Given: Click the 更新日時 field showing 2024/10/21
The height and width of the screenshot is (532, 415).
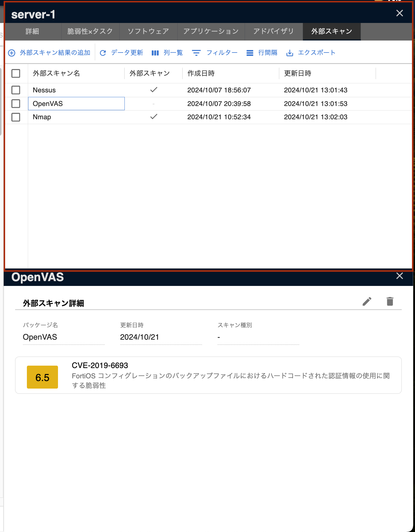Looking at the screenshot, I should (x=161, y=337).
